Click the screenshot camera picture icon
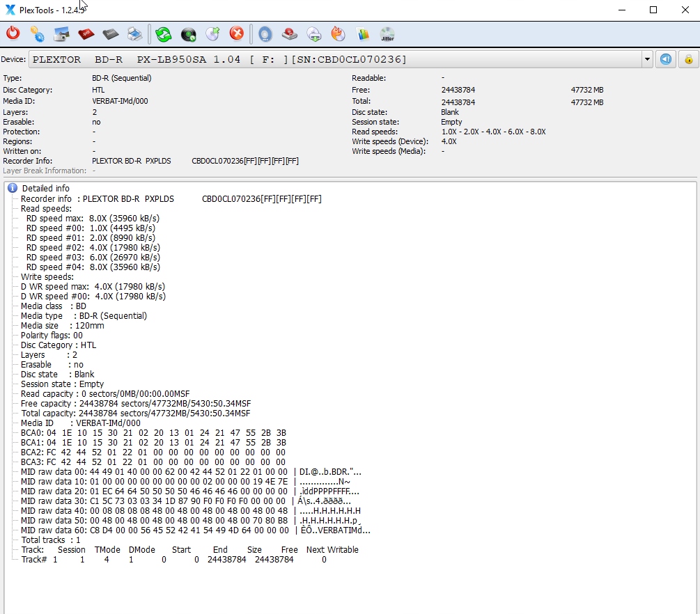700x614 pixels. click(61, 34)
